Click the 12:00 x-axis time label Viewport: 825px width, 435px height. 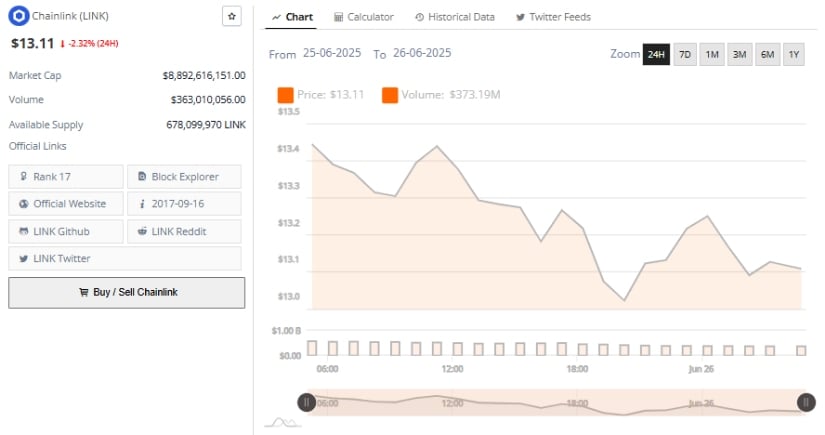[x=452, y=369]
